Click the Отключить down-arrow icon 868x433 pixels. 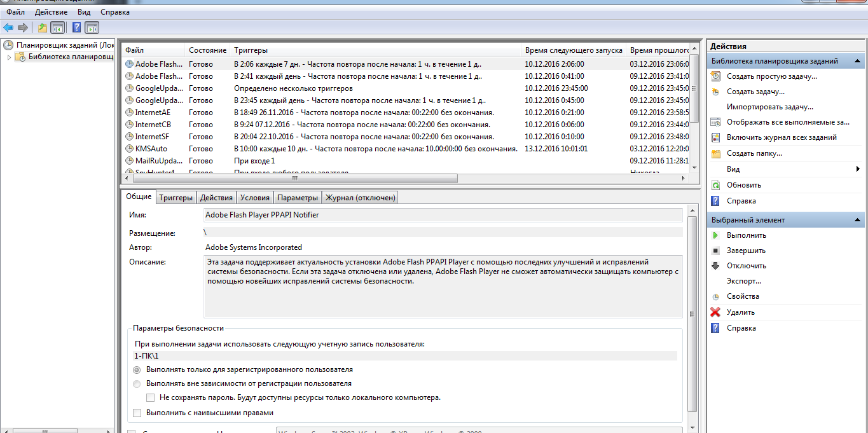point(715,266)
